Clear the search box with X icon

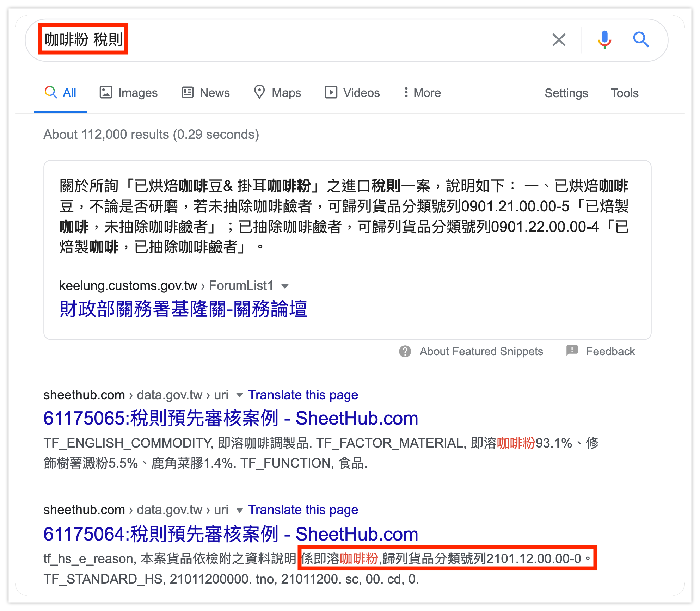tap(559, 40)
